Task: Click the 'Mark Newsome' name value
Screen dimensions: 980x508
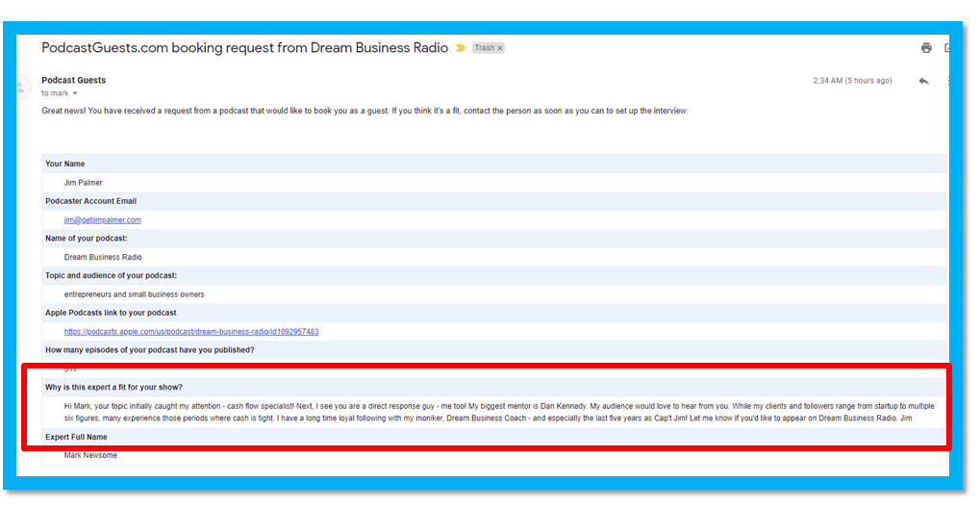Action: coord(90,455)
